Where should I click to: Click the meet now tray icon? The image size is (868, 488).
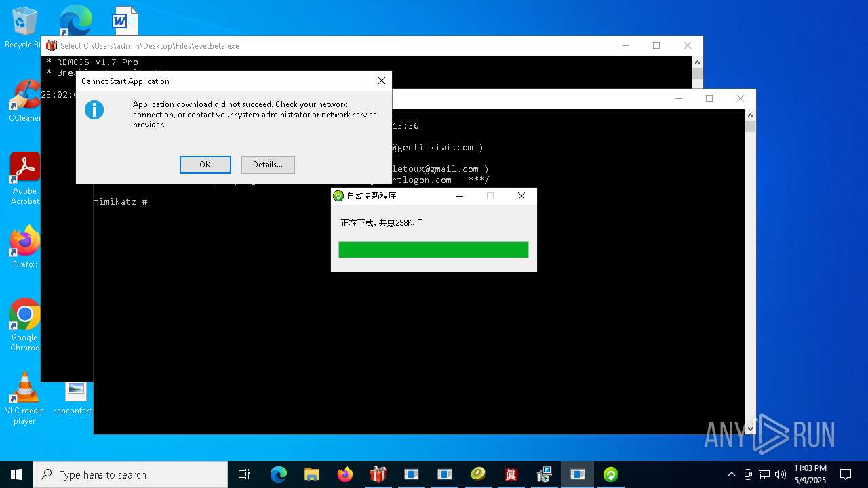(x=748, y=474)
